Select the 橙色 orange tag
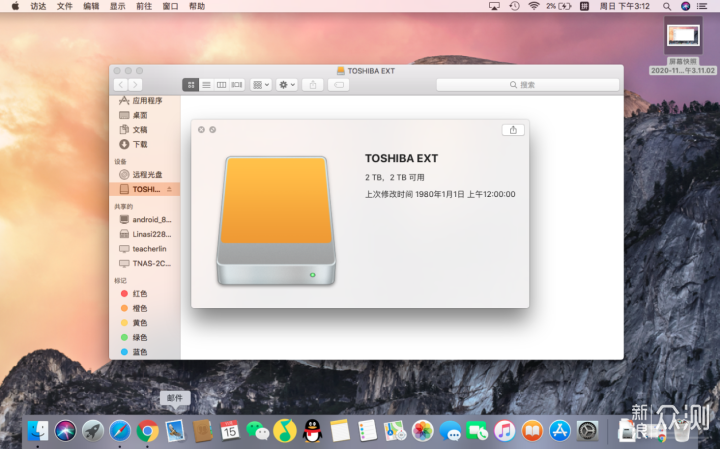Viewport: 720px width, 449px height. pyautogui.click(x=145, y=308)
